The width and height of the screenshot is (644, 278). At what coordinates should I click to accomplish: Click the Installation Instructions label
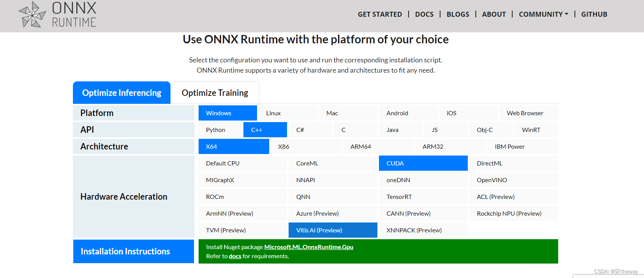tap(134, 251)
